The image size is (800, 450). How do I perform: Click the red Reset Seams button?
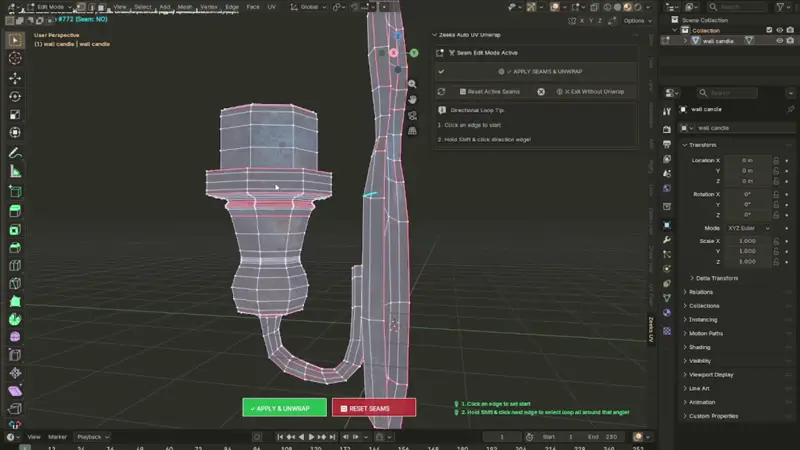click(x=373, y=408)
